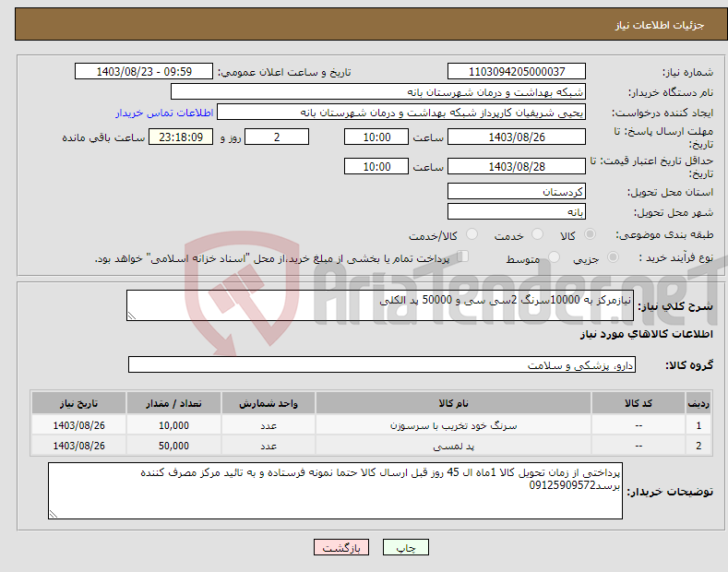The width and height of the screenshot is (728, 572).
Task: Click the واحد شمارش column header
Action: [x=269, y=403]
